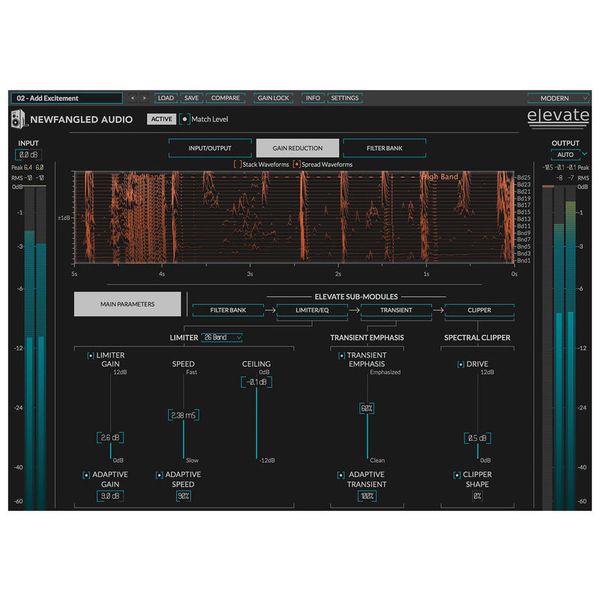The width and height of the screenshot is (600, 600).
Task: Toggle the ACTIVE bypass button
Action: tap(161, 119)
